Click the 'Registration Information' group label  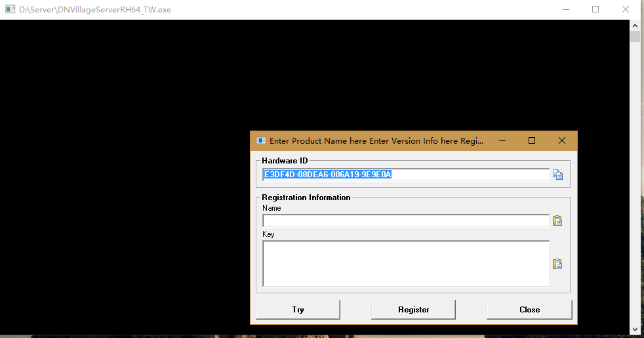pyautogui.click(x=306, y=198)
